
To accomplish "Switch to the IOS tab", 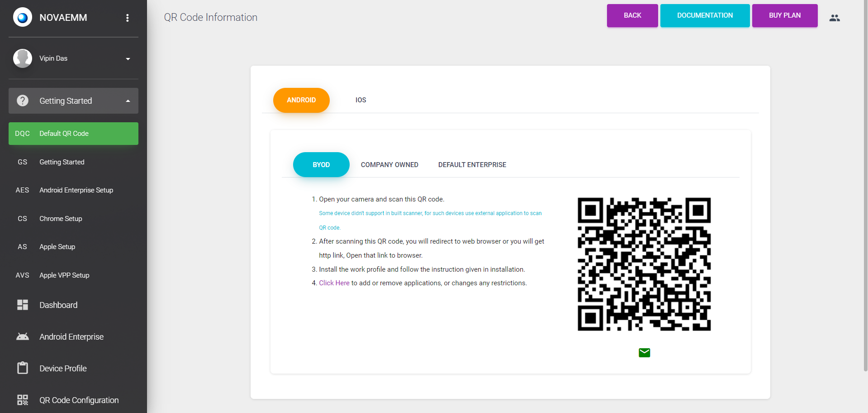I will point(361,100).
